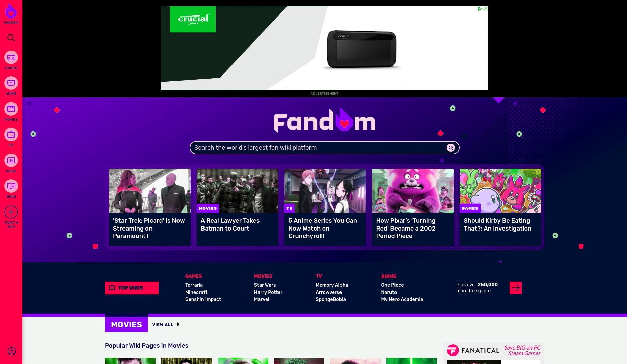
Task: Open the Crunchyroll anime series thumbnail
Action: [325, 191]
